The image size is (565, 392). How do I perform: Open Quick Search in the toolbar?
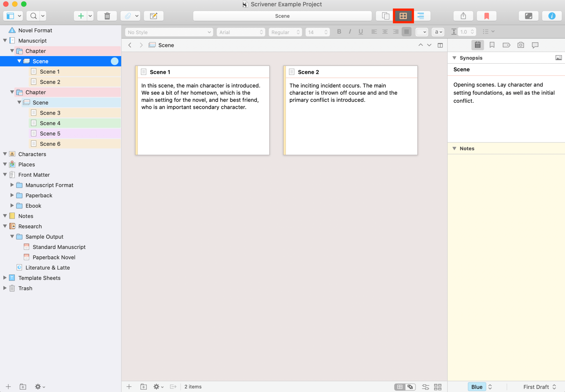click(33, 16)
